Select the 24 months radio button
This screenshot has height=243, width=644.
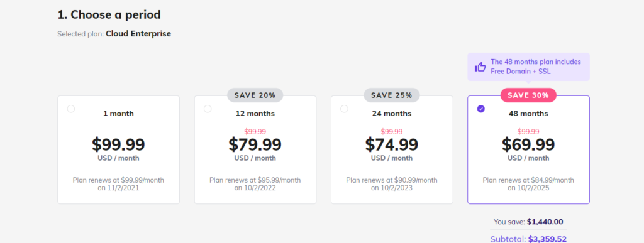click(344, 109)
